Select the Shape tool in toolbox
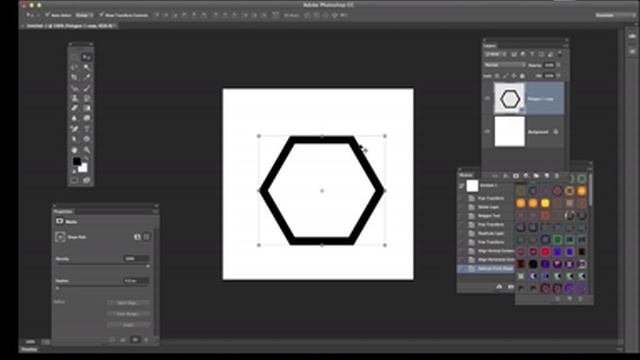Viewport: 640px width, 360px height. coord(87,140)
